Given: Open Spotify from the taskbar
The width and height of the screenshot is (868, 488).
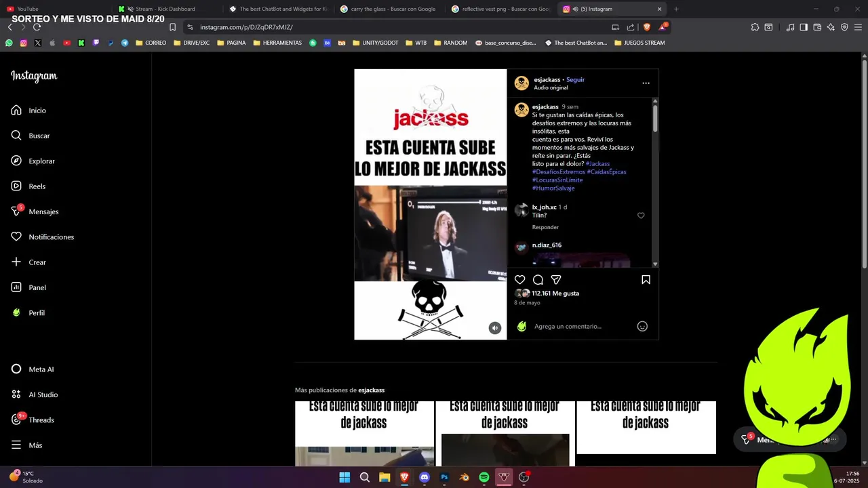Looking at the screenshot, I should click(484, 477).
